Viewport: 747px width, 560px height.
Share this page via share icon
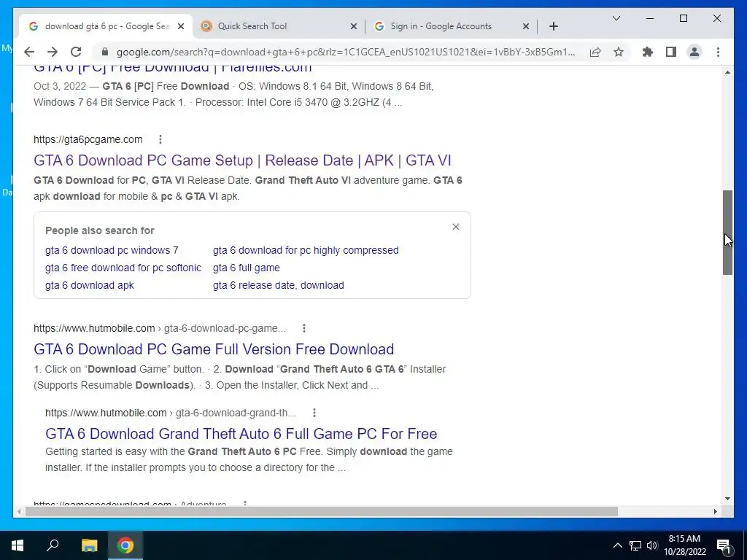click(x=595, y=52)
